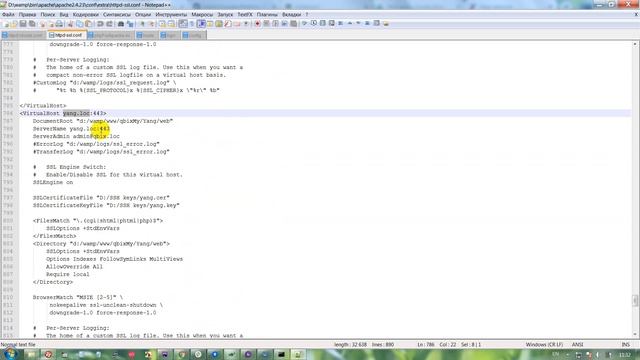Image resolution: width=640 pixels, height=360 pixels.
Task: Close document using X at menu bar end
Action: coord(636,14)
